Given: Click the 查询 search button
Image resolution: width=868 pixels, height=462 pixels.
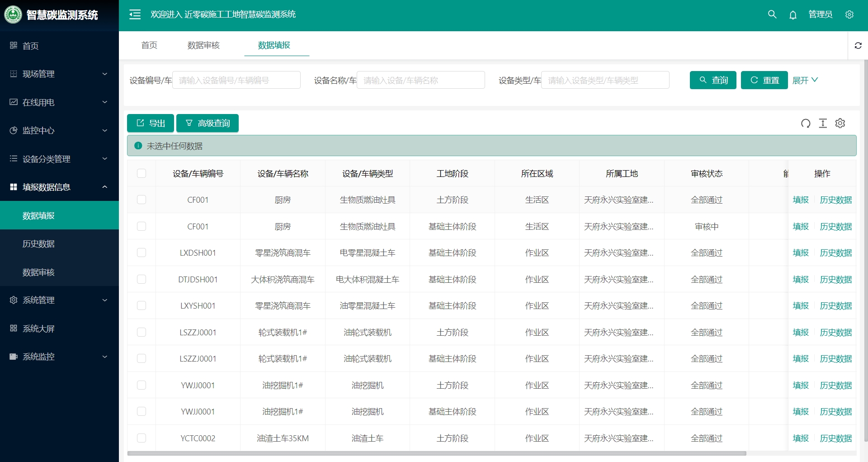Looking at the screenshot, I should [713, 80].
